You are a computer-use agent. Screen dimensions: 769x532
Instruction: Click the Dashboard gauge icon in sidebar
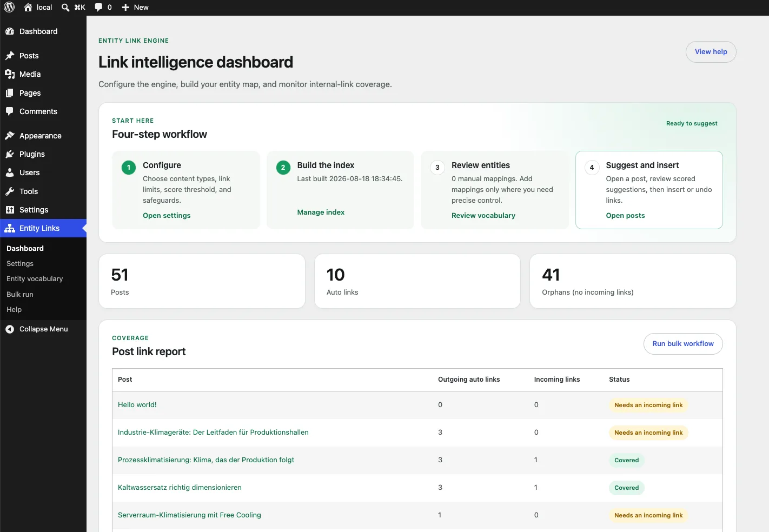pyautogui.click(x=10, y=31)
